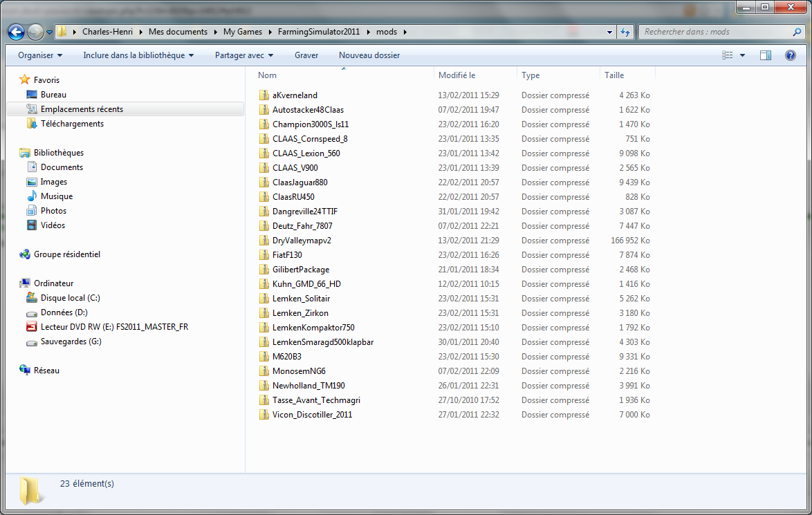Select the Ordinateur icon in sidebar

click(24, 283)
